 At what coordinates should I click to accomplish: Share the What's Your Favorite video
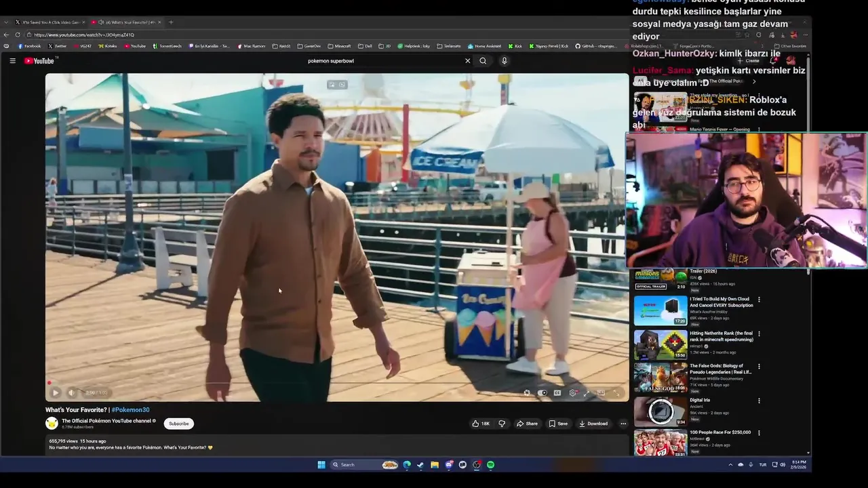(x=527, y=424)
